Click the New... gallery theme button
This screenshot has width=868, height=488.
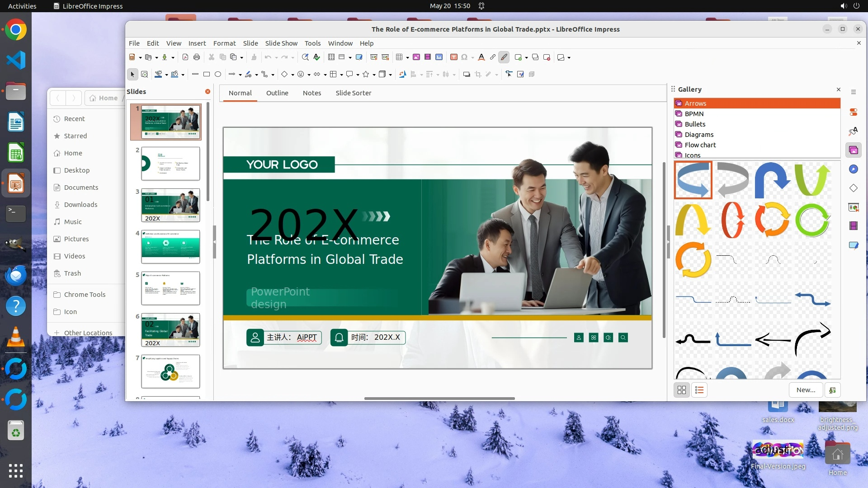[x=806, y=390]
